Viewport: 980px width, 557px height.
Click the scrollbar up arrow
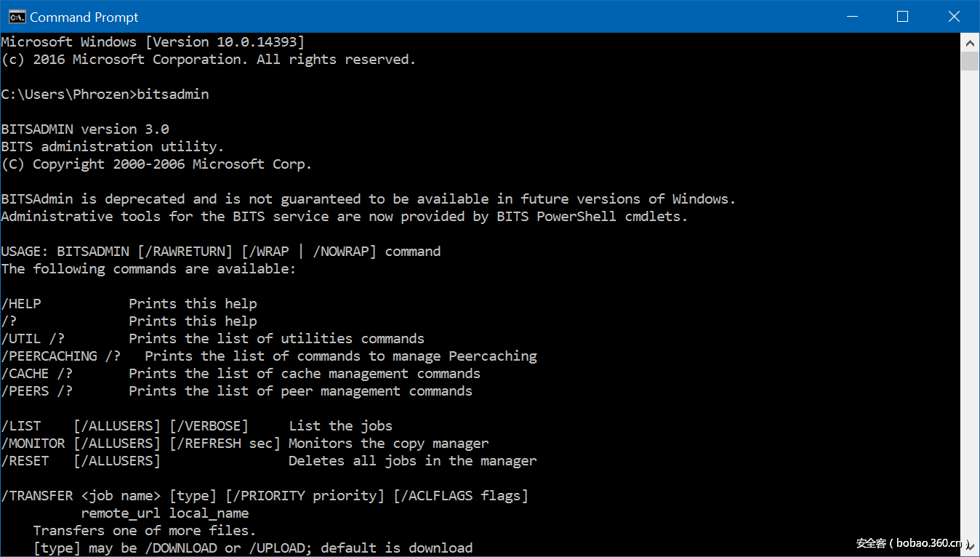point(970,41)
